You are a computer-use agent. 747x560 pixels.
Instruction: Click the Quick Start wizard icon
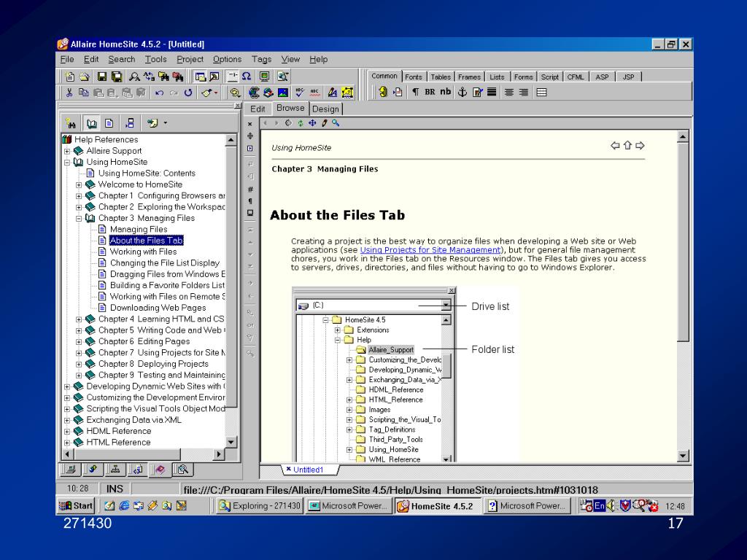point(382,92)
